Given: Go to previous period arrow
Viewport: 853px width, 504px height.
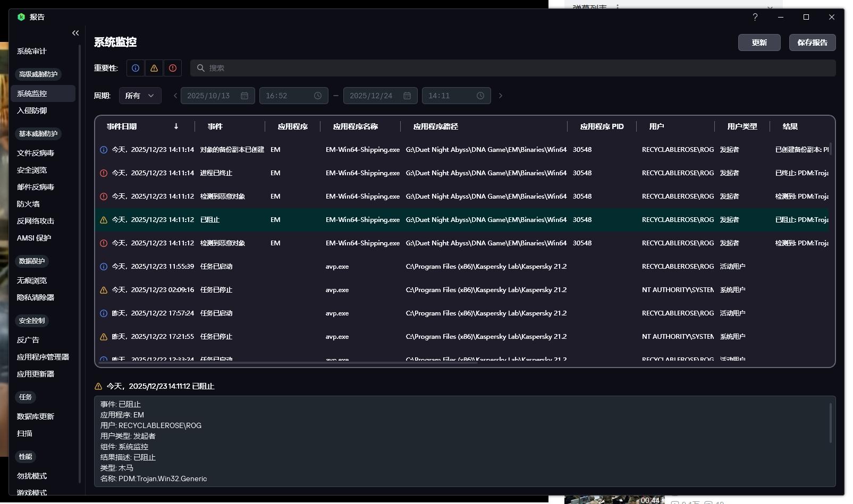Looking at the screenshot, I should 175,96.
